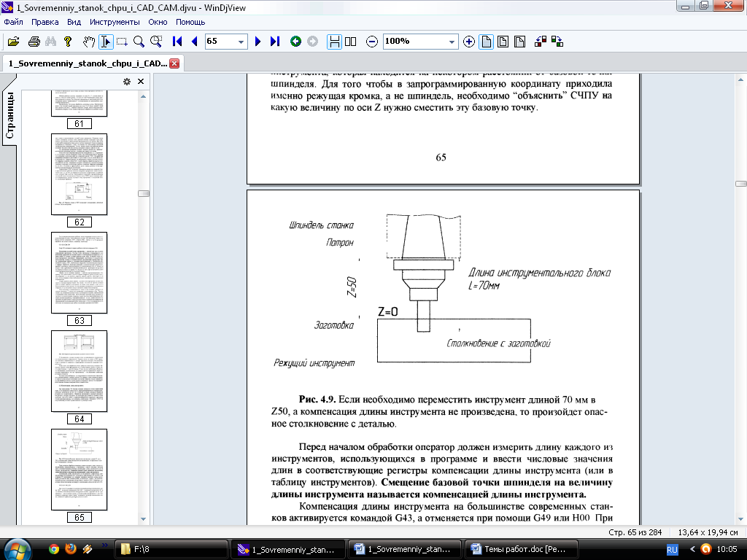Click the document scroll down arrow

[x=741, y=519]
